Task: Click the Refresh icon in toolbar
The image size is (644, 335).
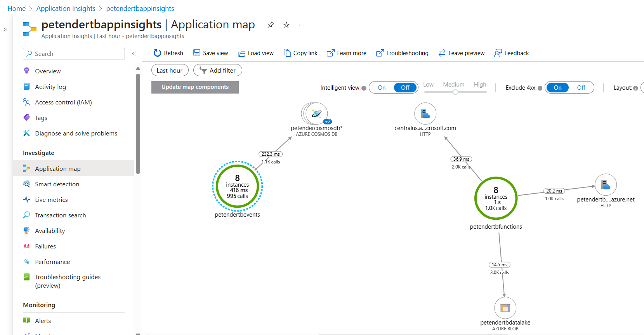Action: click(x=157, y=53)
